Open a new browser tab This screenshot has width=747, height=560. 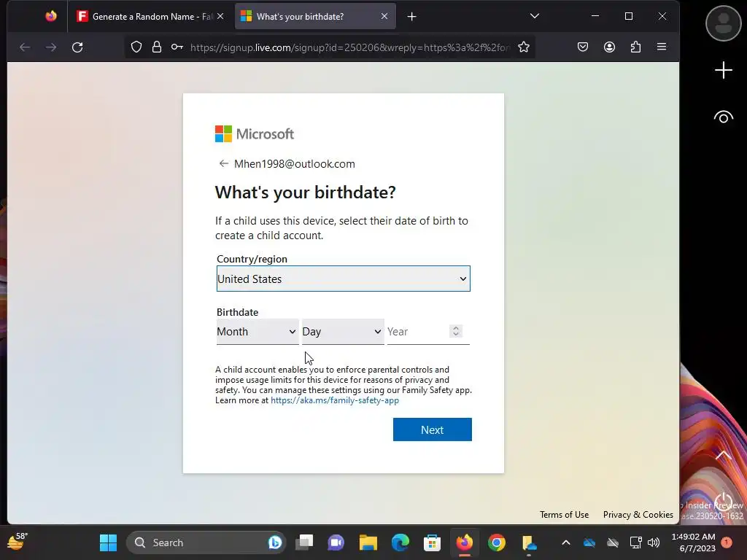click(412, 17)
